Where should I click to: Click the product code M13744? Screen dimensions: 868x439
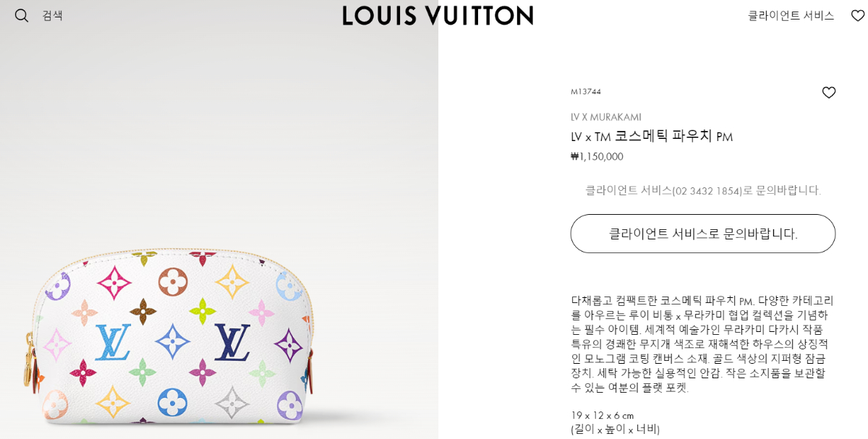pyautogui.click(x=586, y=92)
